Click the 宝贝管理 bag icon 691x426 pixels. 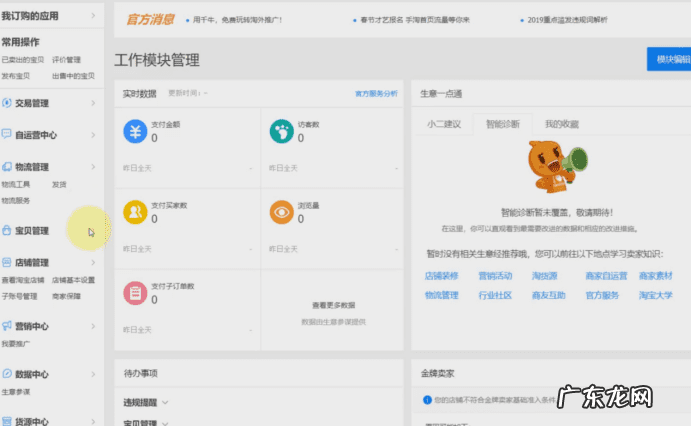[x=7, y=230]
